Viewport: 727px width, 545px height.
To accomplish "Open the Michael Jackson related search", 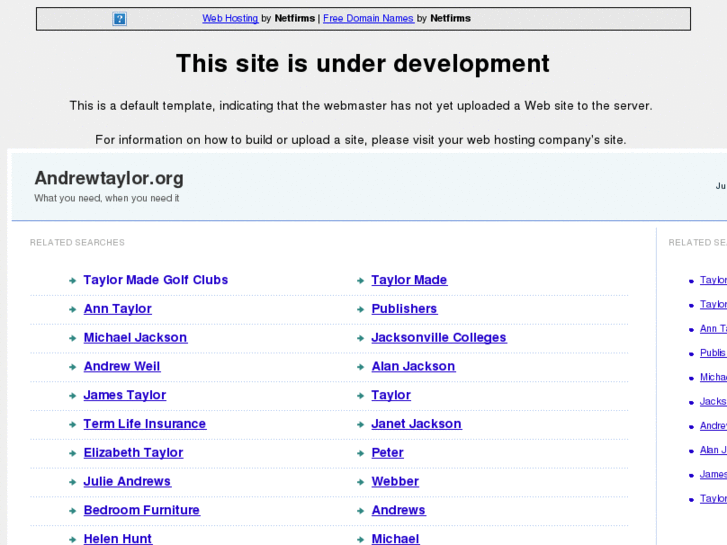I will (x=135, y=337).
